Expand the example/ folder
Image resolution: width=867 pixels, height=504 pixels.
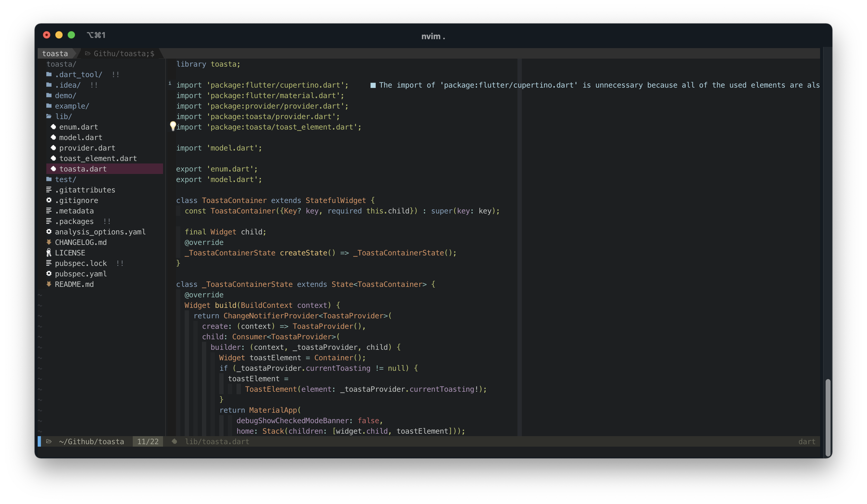(72, 106)
